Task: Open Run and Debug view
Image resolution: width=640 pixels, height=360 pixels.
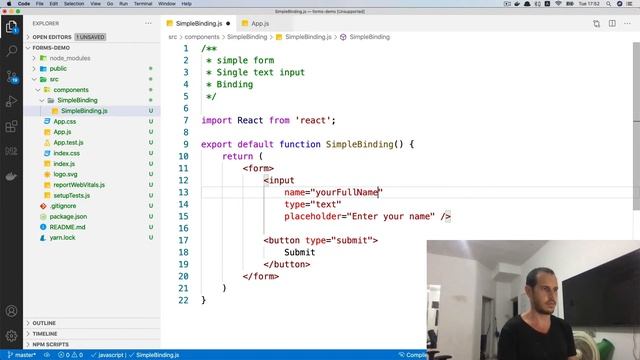Action: (11, 101)
